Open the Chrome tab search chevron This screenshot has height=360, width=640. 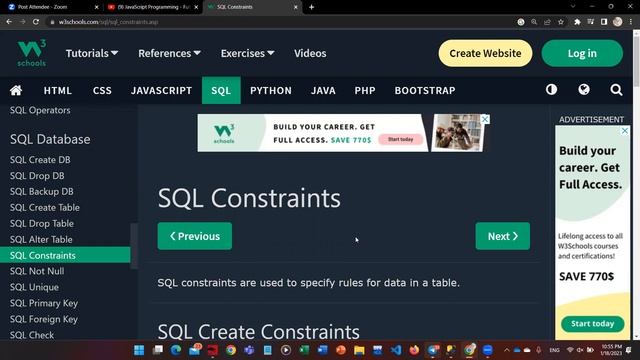coord(573,7)
